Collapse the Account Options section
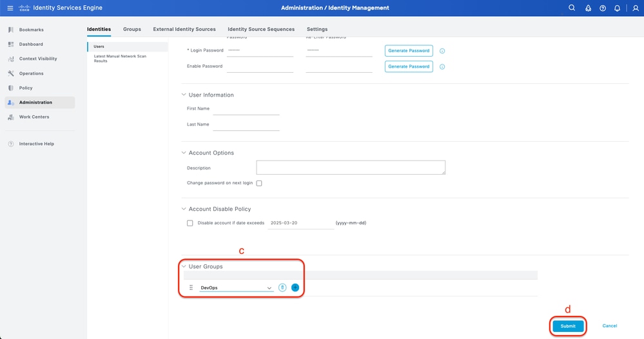The width and height of the screenshot is (644, 339). point(184,153)
